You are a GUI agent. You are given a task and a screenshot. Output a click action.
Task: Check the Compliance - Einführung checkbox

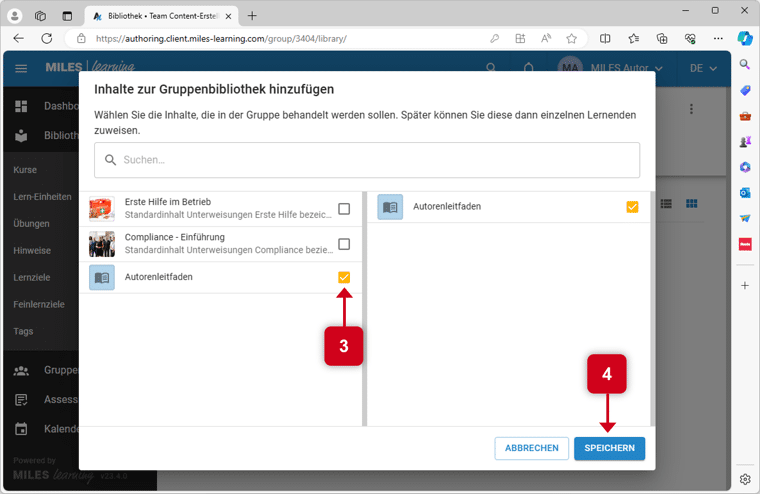[x=344, y=244]
